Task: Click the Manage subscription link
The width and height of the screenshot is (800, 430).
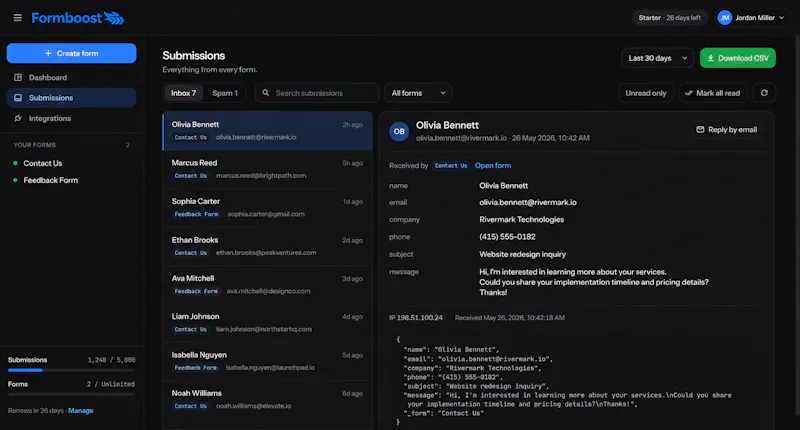Action: pos(81,411)
